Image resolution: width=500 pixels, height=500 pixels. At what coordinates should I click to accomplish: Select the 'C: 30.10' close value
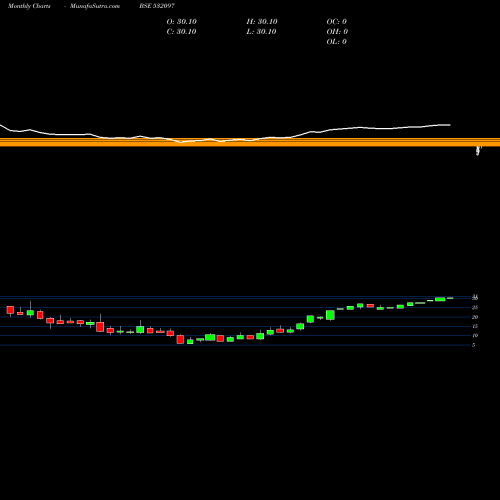(181, 32)
